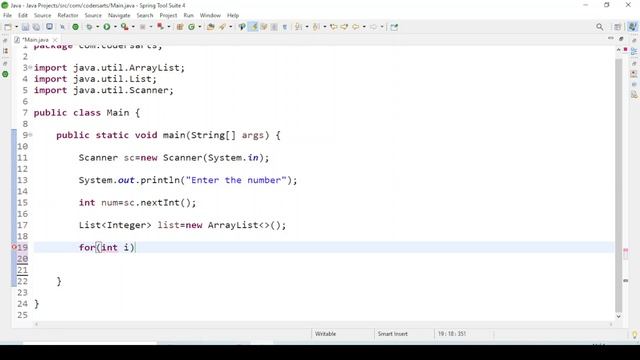Click the tip lightbulb in status bar
Viewport: 640px width, 360px height.
634,335
